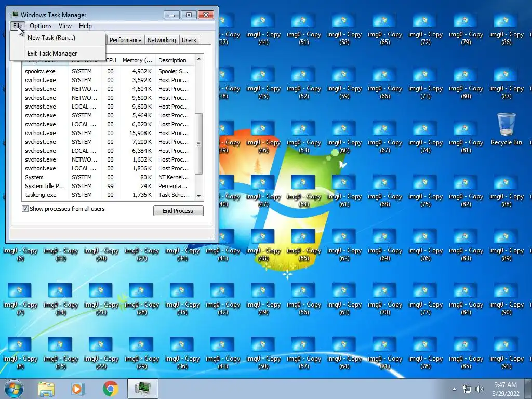
Task: Select img0 - Copy (7) desktop icon
Action: point(20,299)
